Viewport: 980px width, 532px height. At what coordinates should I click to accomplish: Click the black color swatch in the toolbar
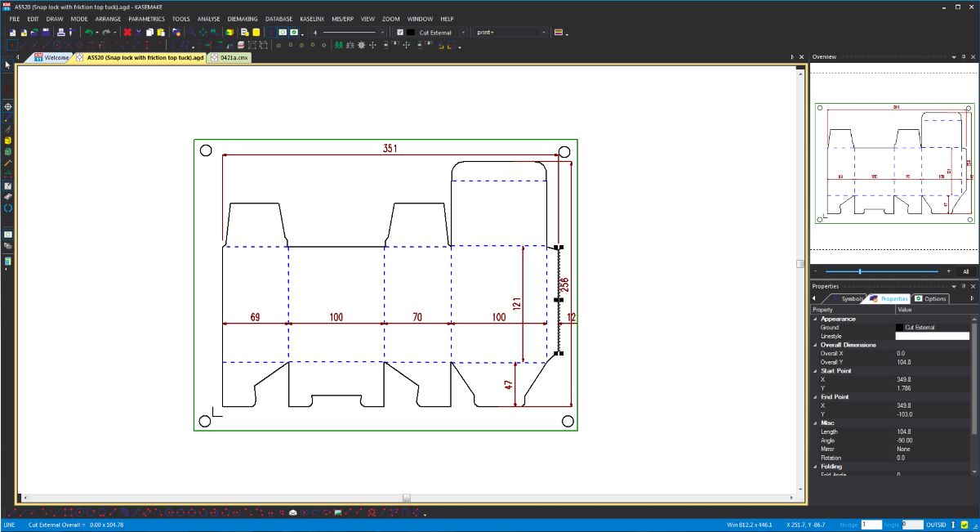pos(411,32)
